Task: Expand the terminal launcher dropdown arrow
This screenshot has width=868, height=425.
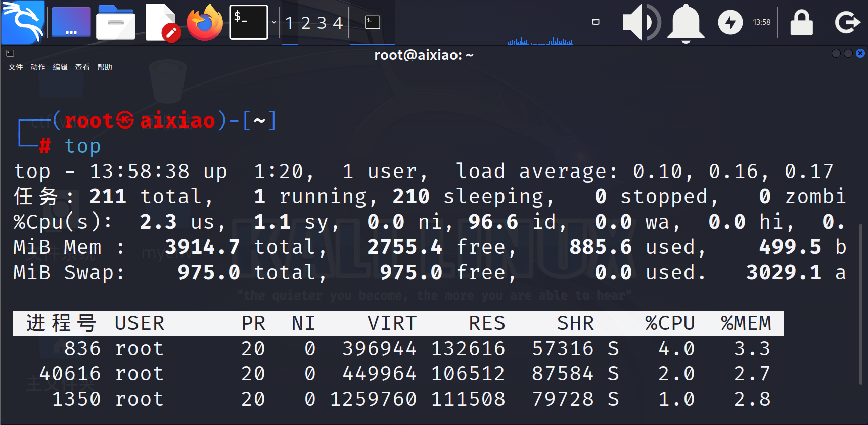Action: pyautogui.click(x=274, y=22)
